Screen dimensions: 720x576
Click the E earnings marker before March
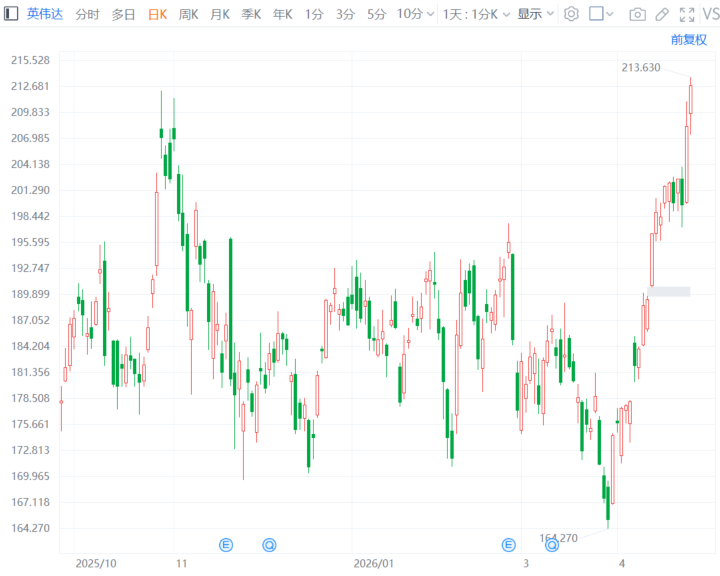pyautogui.click(x=508, y=545)
